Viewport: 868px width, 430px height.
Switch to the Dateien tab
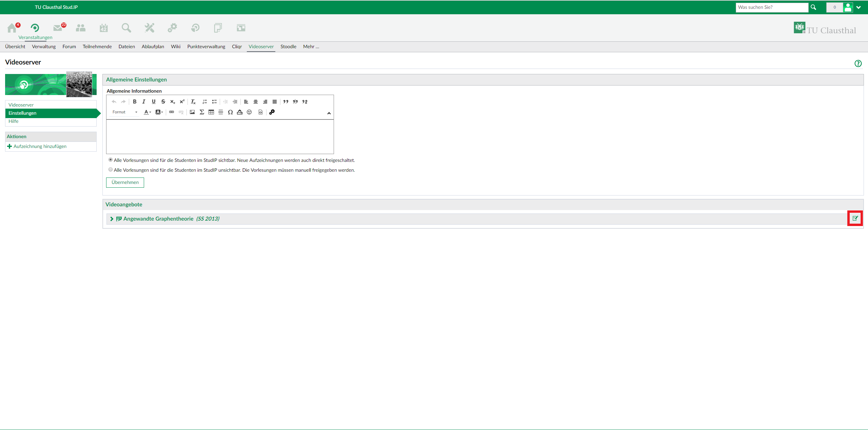[x=126, y=46]
